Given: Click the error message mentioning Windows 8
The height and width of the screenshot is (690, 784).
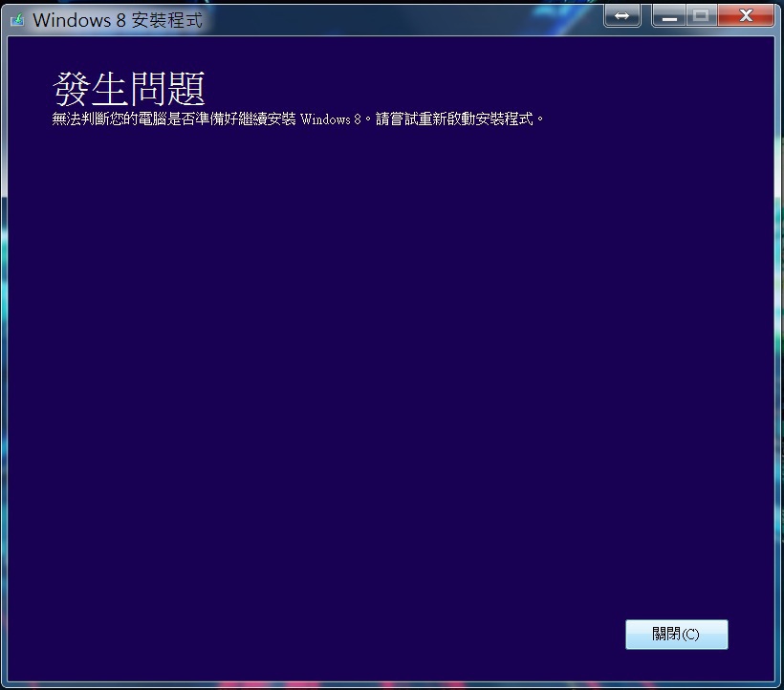Looking at the screenshot, I should tap(297, 119).
